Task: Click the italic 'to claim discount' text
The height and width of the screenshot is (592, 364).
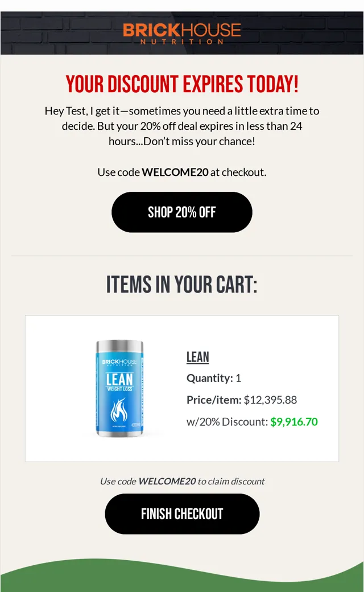Action: [231, 482]
